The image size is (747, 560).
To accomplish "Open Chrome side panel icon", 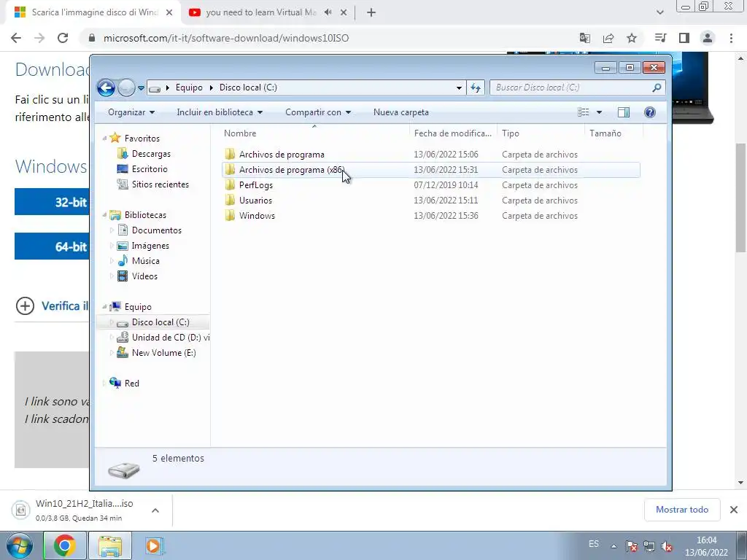I will [x=684, y=38].
